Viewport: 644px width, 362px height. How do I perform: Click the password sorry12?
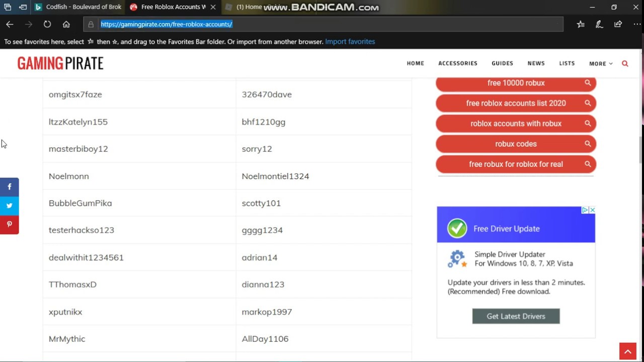[257, 149]
